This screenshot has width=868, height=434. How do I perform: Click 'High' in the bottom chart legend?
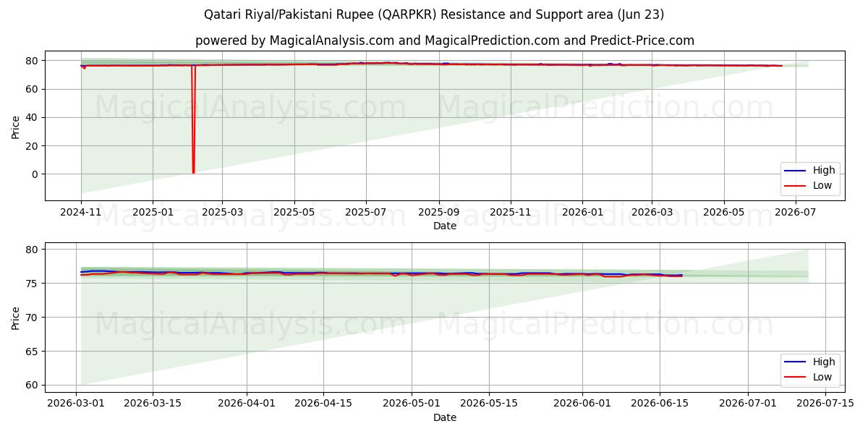[x=823, y=362]
